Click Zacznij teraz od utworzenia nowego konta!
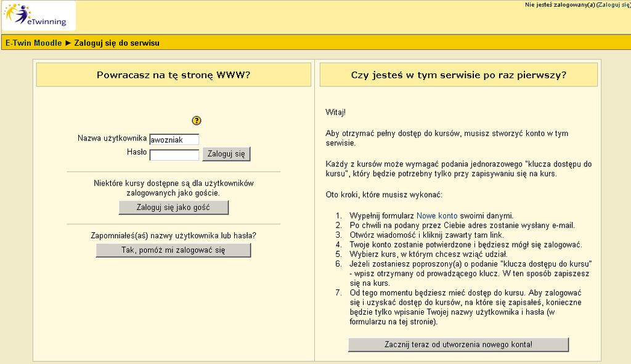 point(458,345)
